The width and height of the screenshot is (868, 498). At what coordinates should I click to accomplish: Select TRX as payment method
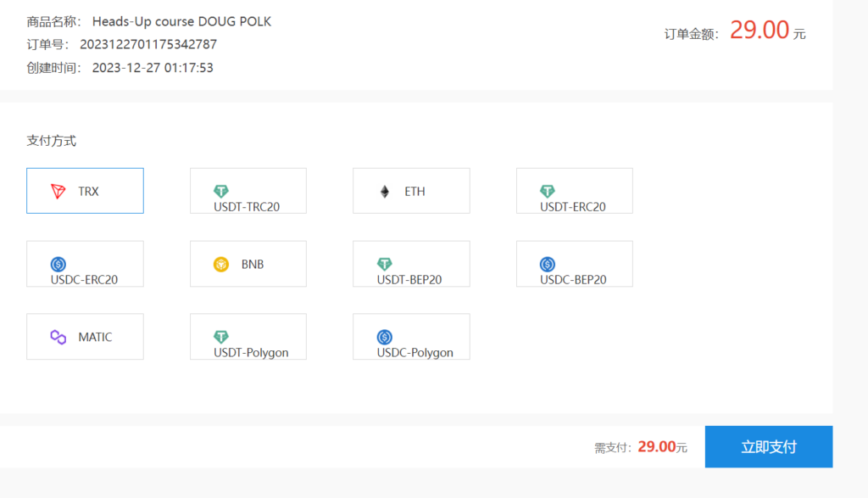(85, 191)
